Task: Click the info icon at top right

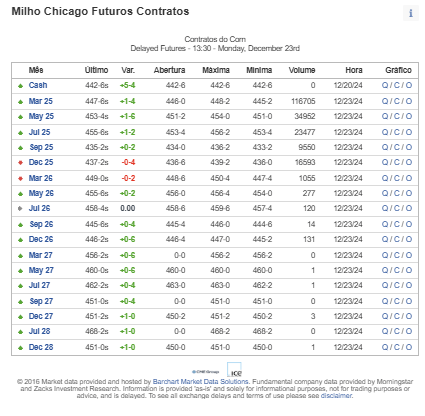Action: pyautogui.click(x=411, y=13)
